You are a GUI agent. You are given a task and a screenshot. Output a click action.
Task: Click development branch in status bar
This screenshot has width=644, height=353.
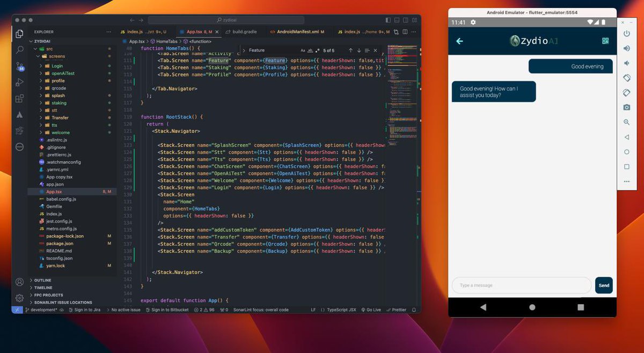pyautogui.click(x=40, y=310)
